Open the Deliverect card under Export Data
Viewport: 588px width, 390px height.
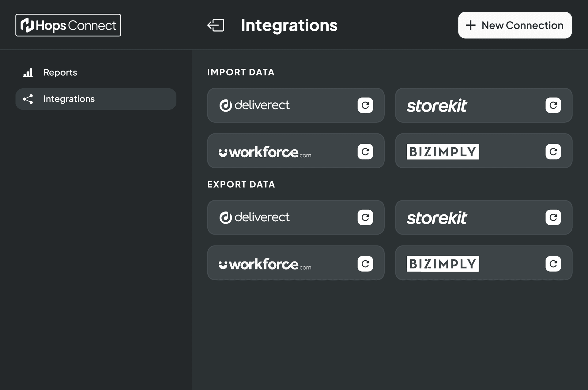point(296,217)
